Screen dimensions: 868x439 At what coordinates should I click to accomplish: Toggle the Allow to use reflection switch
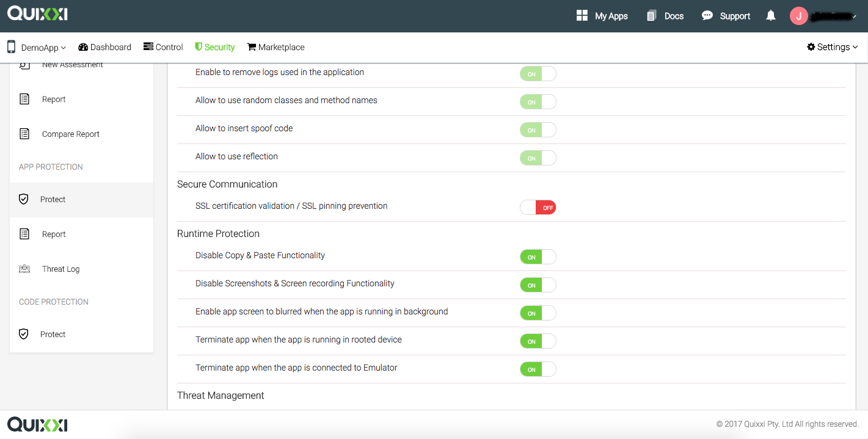538,158
